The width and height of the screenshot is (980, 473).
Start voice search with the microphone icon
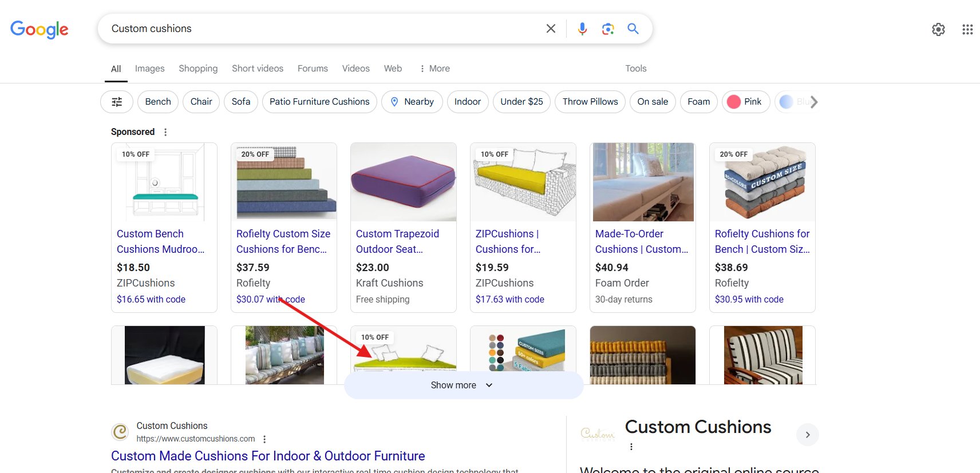tap(582, 29)
